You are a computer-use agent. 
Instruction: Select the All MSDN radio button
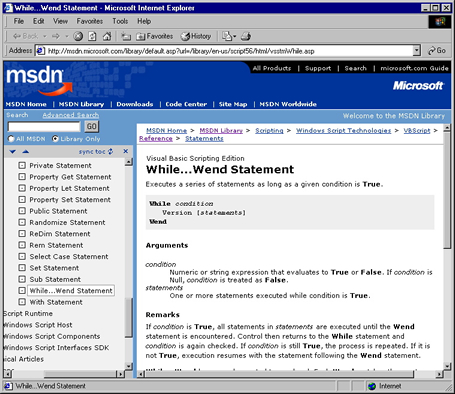click(11, 139)
